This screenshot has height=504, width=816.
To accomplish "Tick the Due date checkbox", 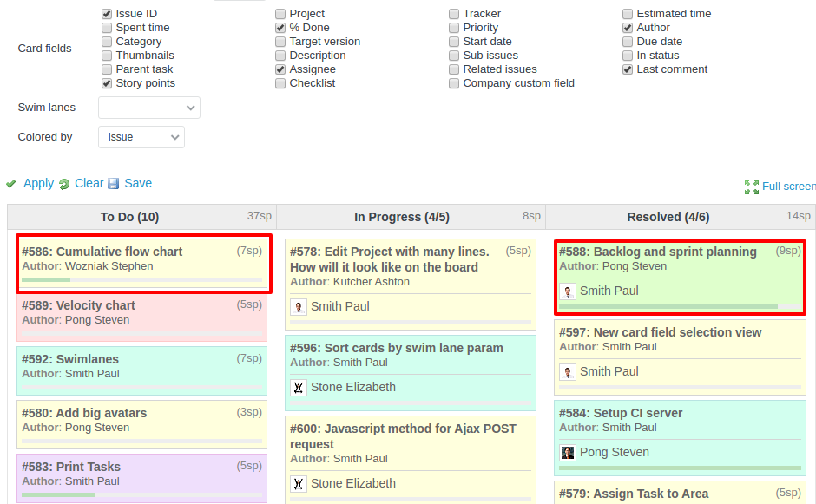I will click(x=628, y=42).
